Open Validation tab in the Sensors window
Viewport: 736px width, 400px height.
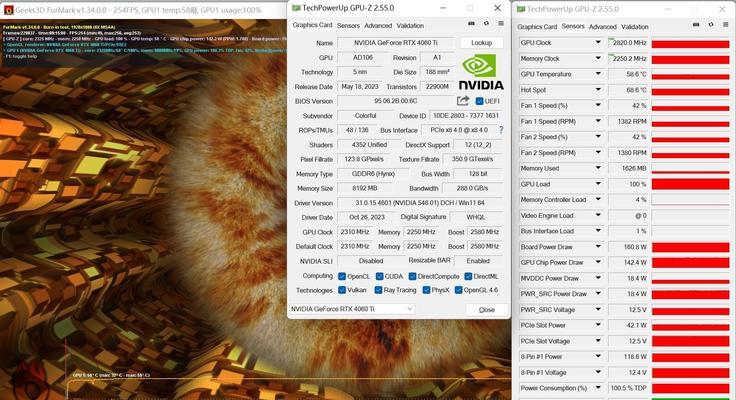[x=635, y=27]
